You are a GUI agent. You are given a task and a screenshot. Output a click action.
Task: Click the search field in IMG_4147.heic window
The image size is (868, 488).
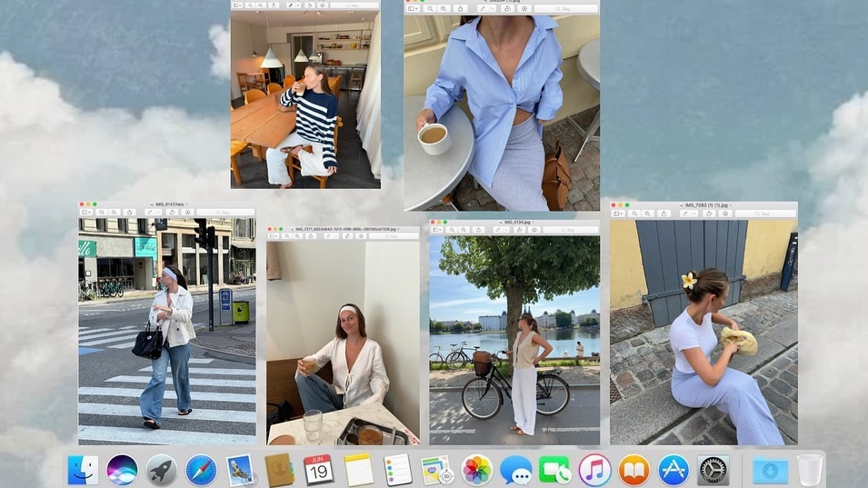[x=225, y=212]
